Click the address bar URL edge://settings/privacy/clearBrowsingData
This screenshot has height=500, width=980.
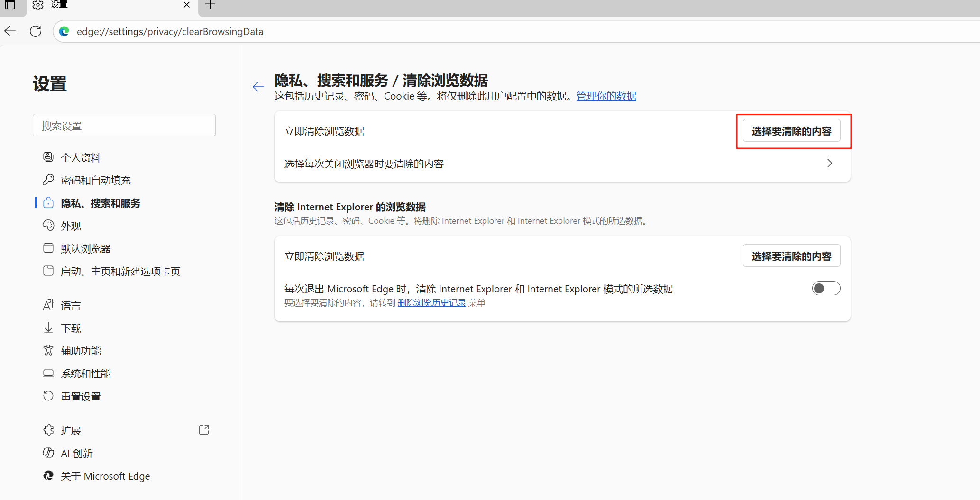tap(170, 31)
